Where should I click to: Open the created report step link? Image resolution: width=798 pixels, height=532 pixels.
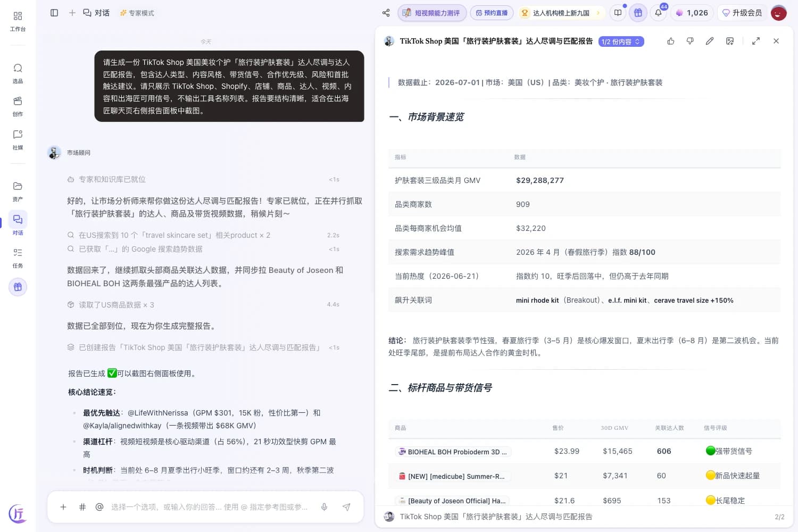tap(203, 347)
